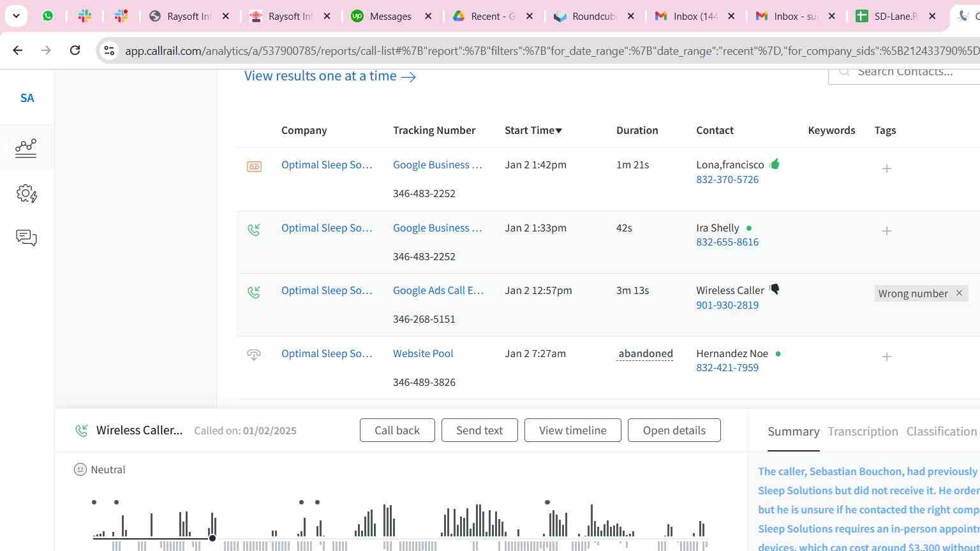Click the browser address bar URL

(552, 51)
